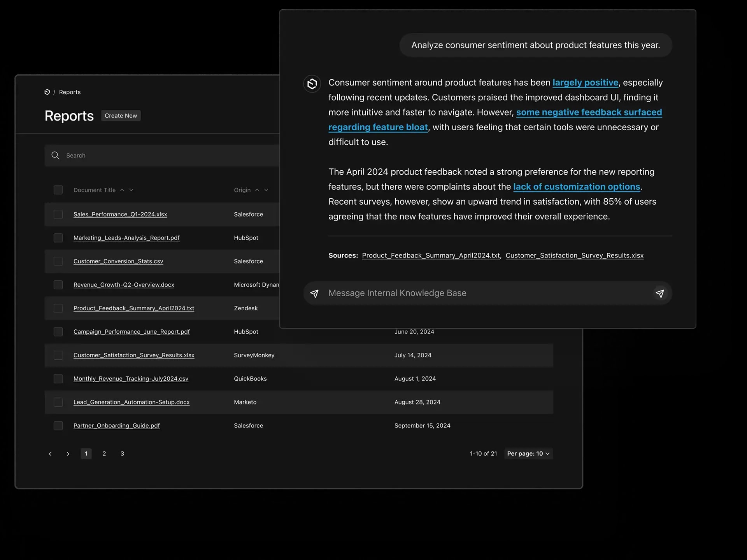Screen dimensions: 747x560
Task: Open Customer_Conversion_Stats.csv document link
Action: tap(118, 261)
